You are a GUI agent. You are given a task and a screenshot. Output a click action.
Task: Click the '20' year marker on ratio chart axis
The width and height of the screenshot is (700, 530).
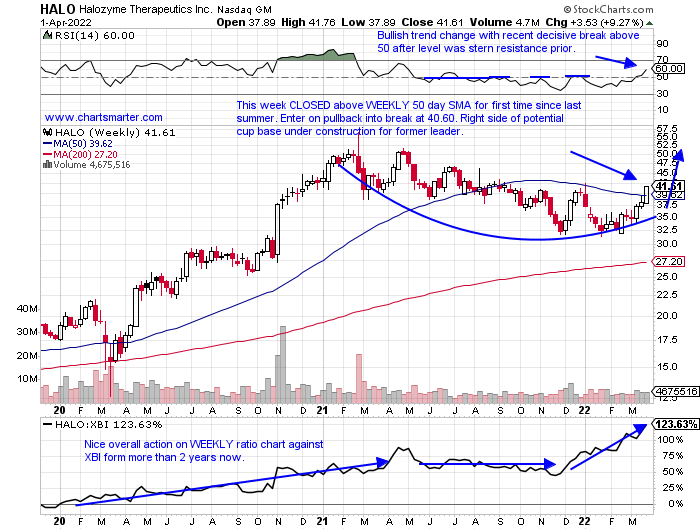click(59, 521)
